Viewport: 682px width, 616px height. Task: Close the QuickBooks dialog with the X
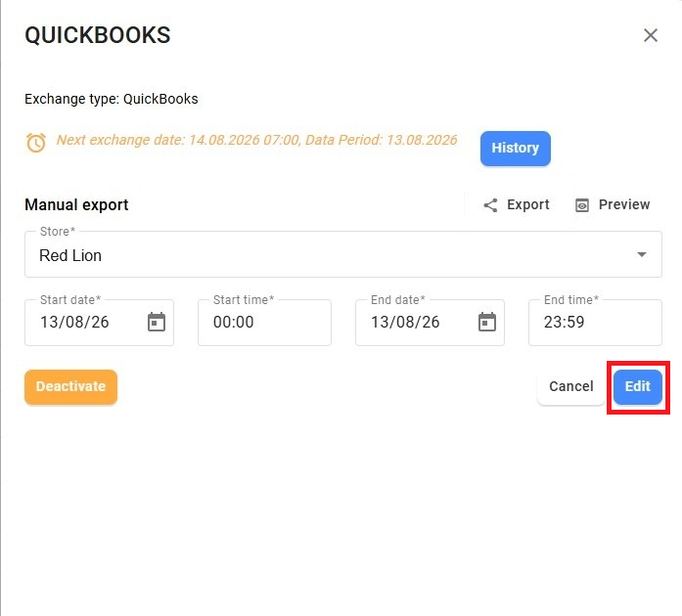click(651, 35)
